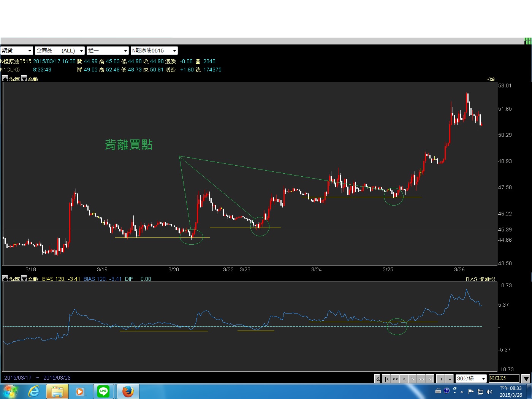Click the Show desktop strip at taskbar end
532x399 pixels.
tap(529, 391)
